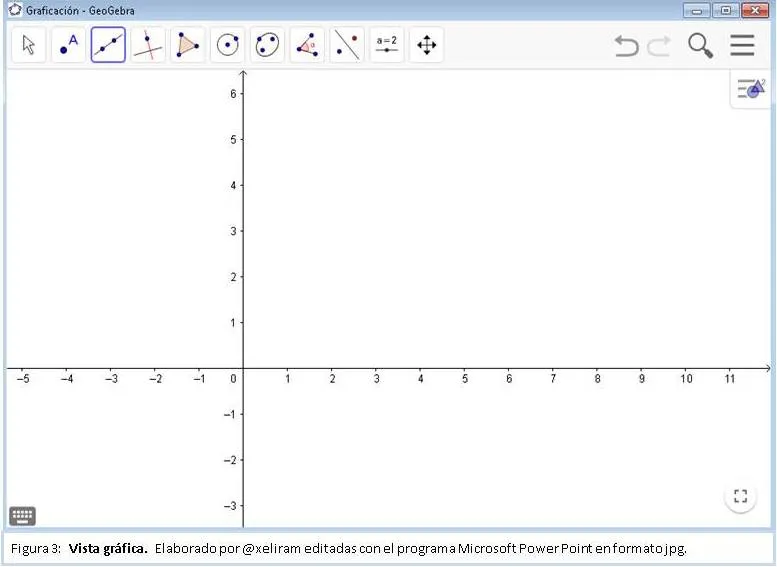Click the x-axis label 5
Screen dimensions: 777x567
[x=465, y=379]
